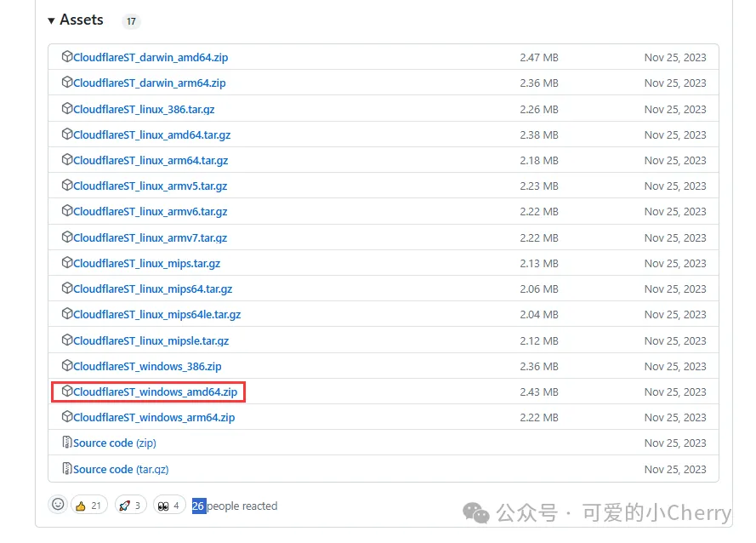Image resolution: width=756 pixels, height=543 pixels.
Task: Click package icon beside CloudflareST_windows_amd64.zip
Action: [67, 391]
